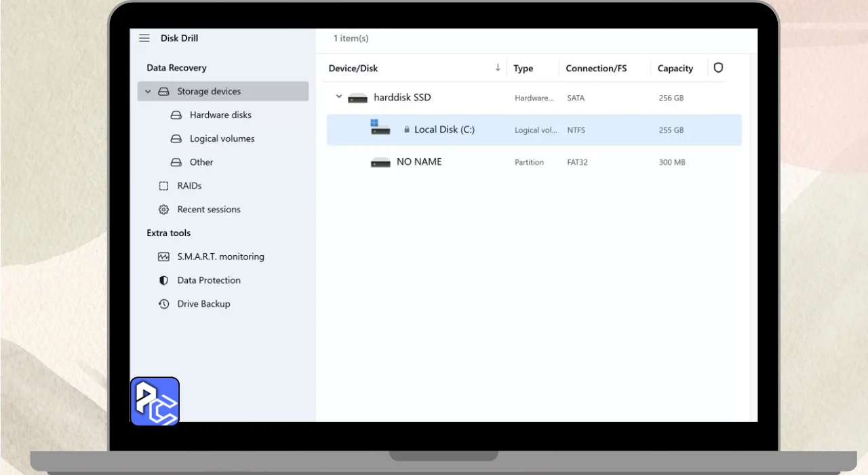Screen dimensions: 868x475
Task: Click the Extra tools section heading
Action: coord(168,233)
